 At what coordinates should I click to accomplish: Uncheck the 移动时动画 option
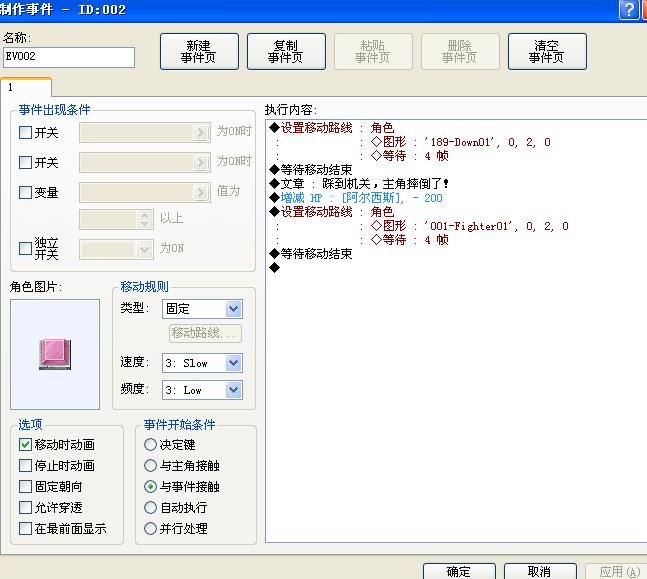click(25, 444)
